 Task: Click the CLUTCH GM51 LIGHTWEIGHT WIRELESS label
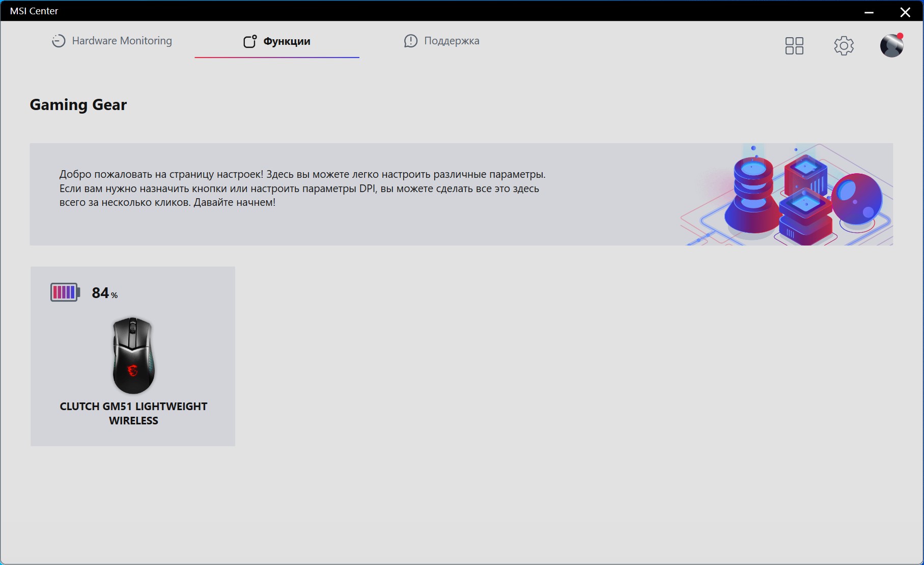point(133,413)
